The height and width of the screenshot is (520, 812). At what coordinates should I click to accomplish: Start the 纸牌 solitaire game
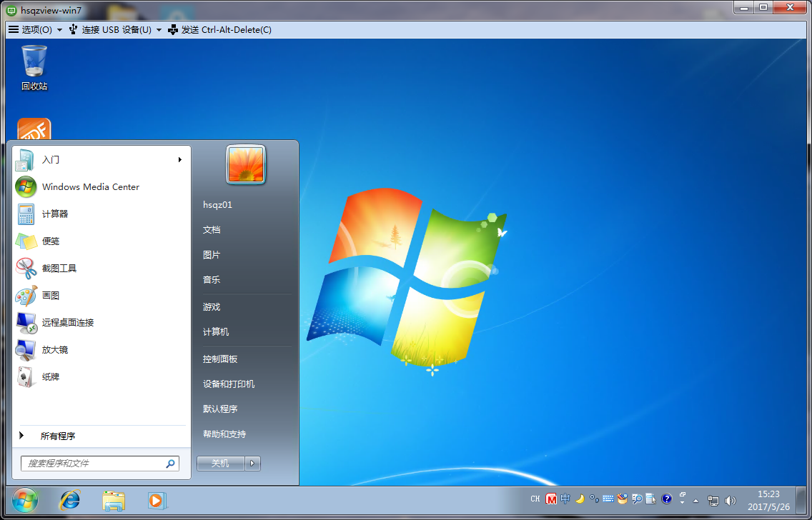pyautogui.click(x=100, y=376)
